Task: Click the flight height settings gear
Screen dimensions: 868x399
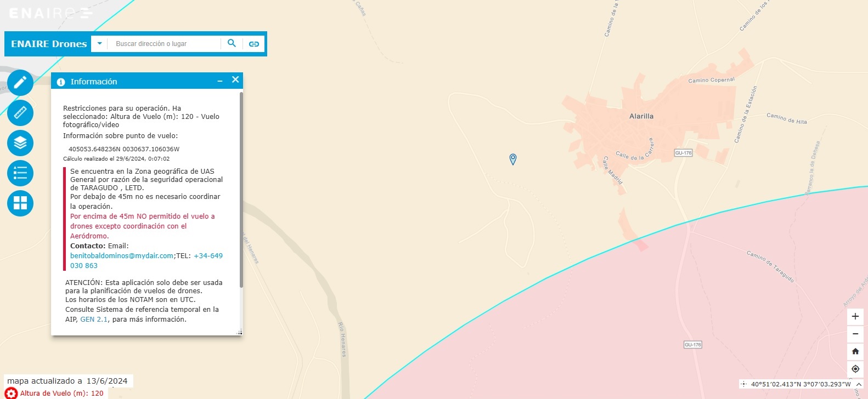Action: click(11, 394)
